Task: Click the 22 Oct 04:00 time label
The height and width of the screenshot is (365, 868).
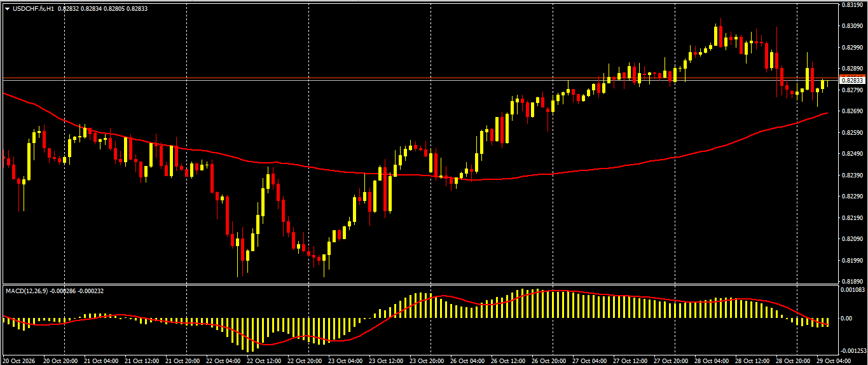Action: point(223,361)
